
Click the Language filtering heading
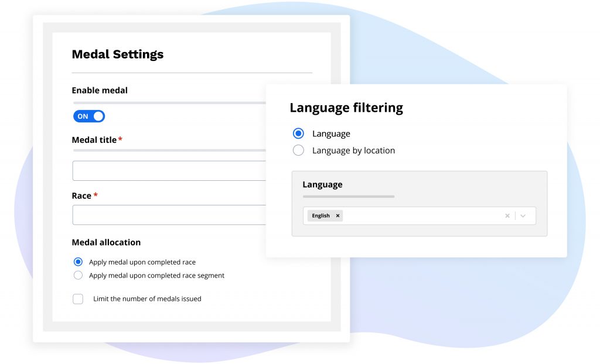click(346, 108)
